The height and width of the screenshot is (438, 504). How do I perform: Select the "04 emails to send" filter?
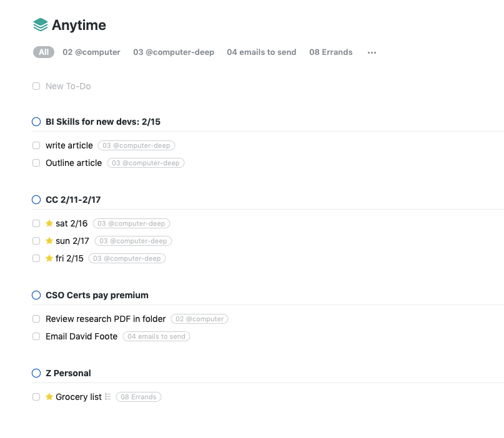pos(261,52)
